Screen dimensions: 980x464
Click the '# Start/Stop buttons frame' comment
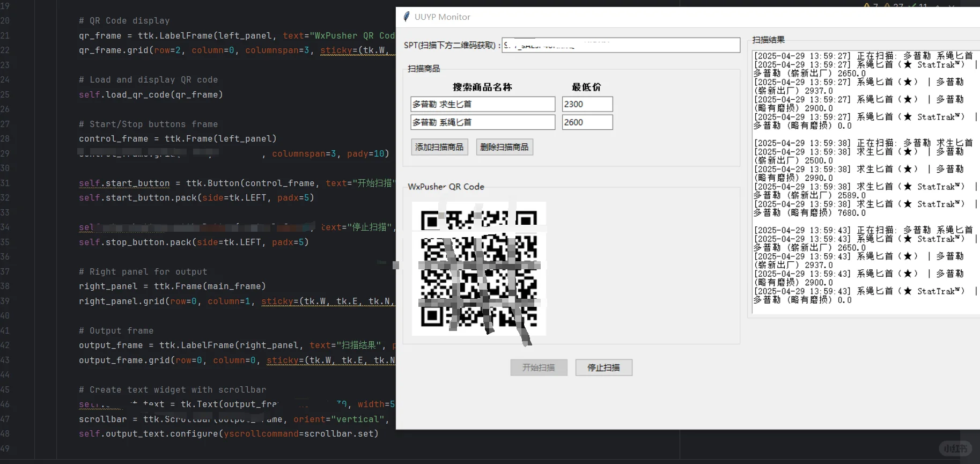point(149,124)
